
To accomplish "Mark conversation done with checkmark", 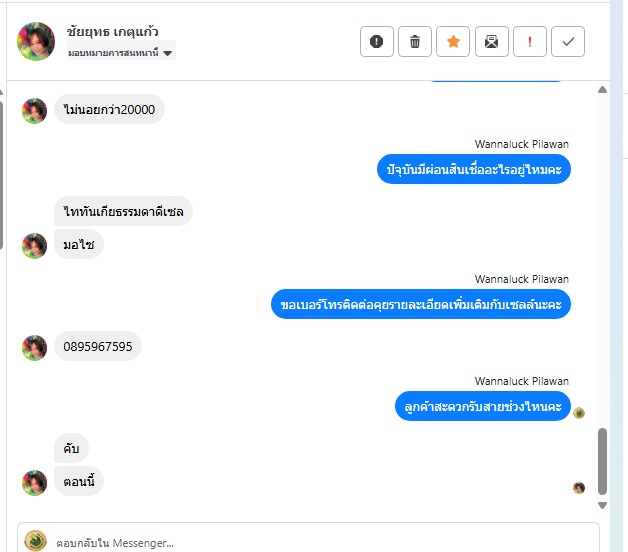I will (568, 42).
